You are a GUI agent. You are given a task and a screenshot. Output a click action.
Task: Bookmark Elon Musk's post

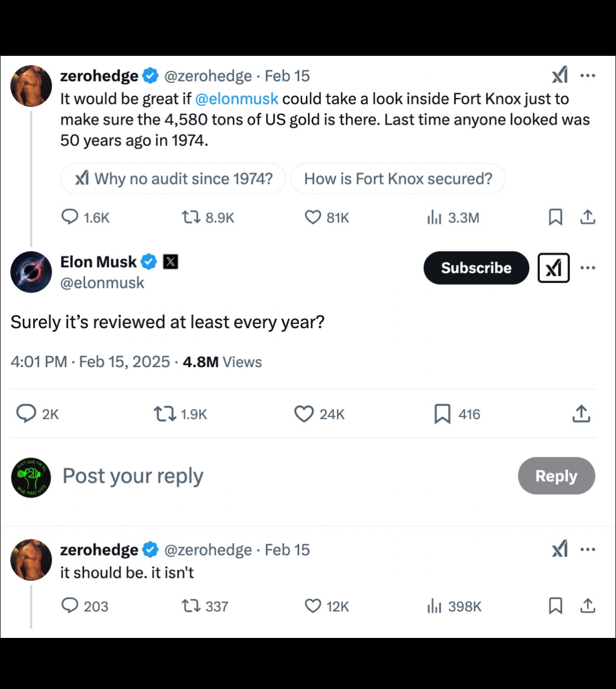[442, 414]
